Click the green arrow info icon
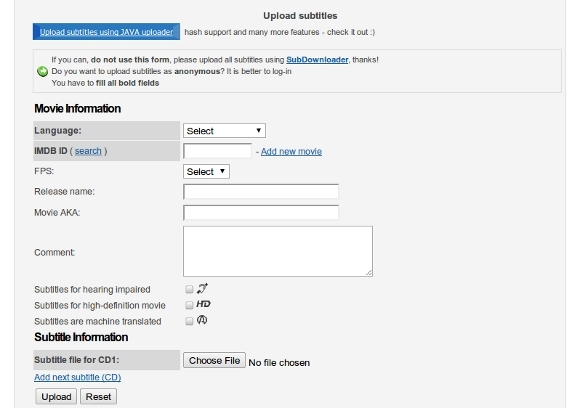Screen dimensions: 580x408 click(x=43, y=71)
